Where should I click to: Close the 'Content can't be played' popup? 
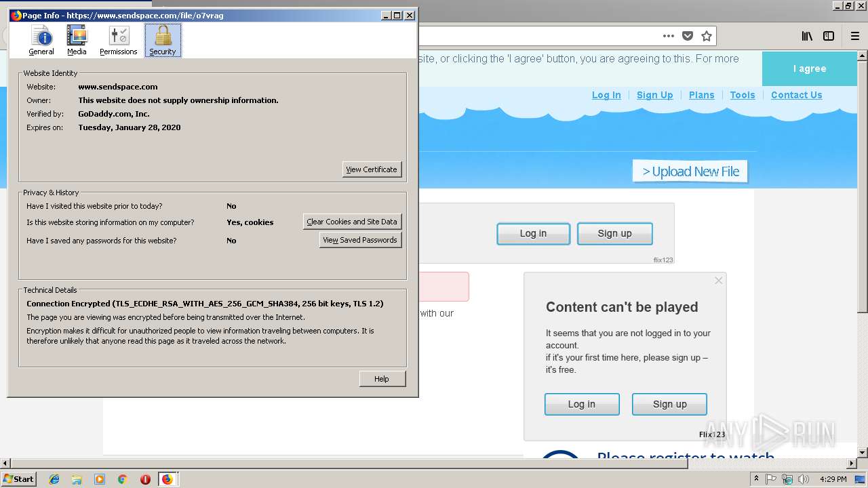point(719,281)
